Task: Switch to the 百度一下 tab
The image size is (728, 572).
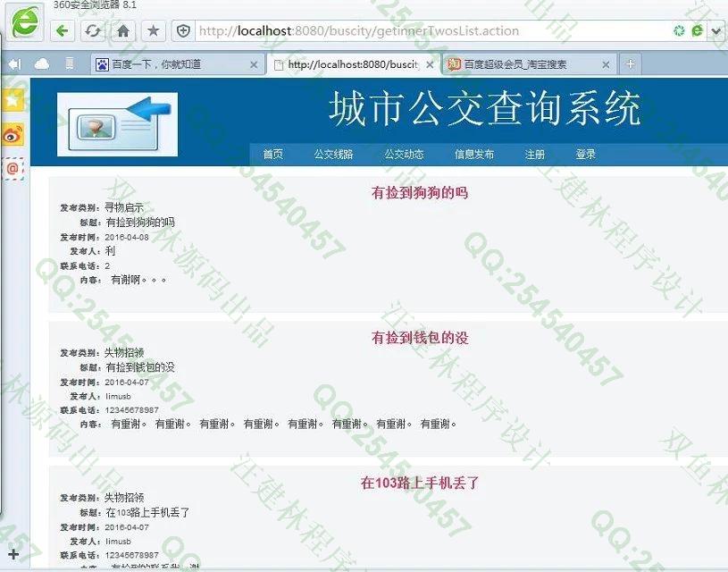Action: [170, 64]
